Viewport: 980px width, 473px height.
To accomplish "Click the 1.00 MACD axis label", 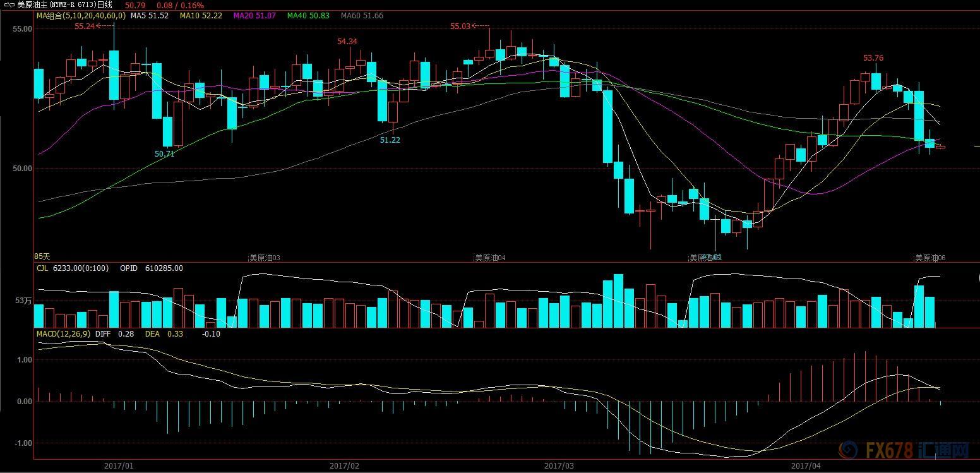I will (24, 360).
